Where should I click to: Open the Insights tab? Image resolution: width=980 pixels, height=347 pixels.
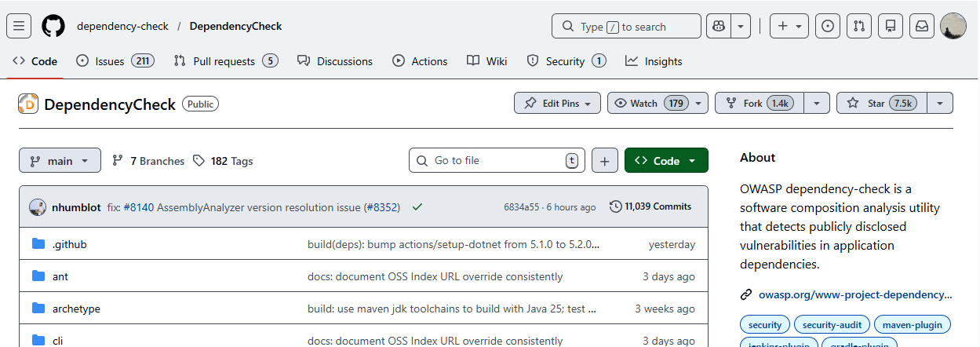654,61
